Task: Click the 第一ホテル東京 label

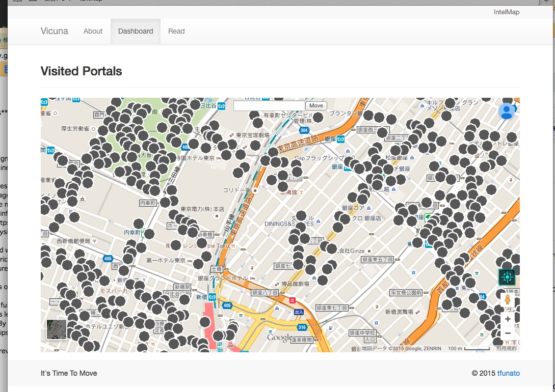Action: point(166,260)
